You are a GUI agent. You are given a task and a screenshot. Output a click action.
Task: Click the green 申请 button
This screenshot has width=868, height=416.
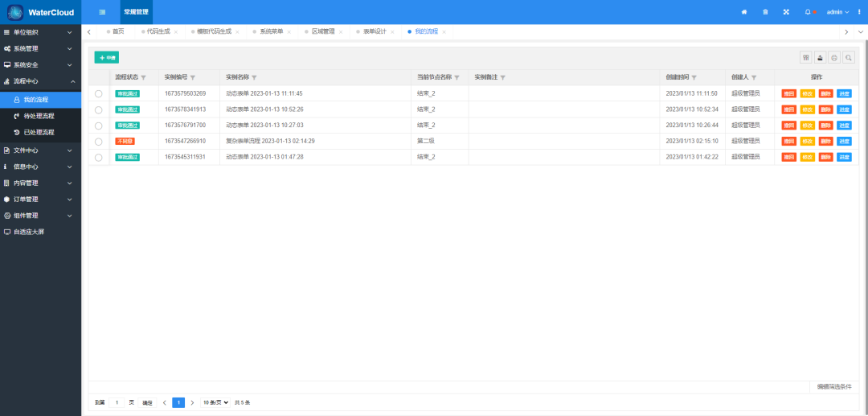point(107,58)
